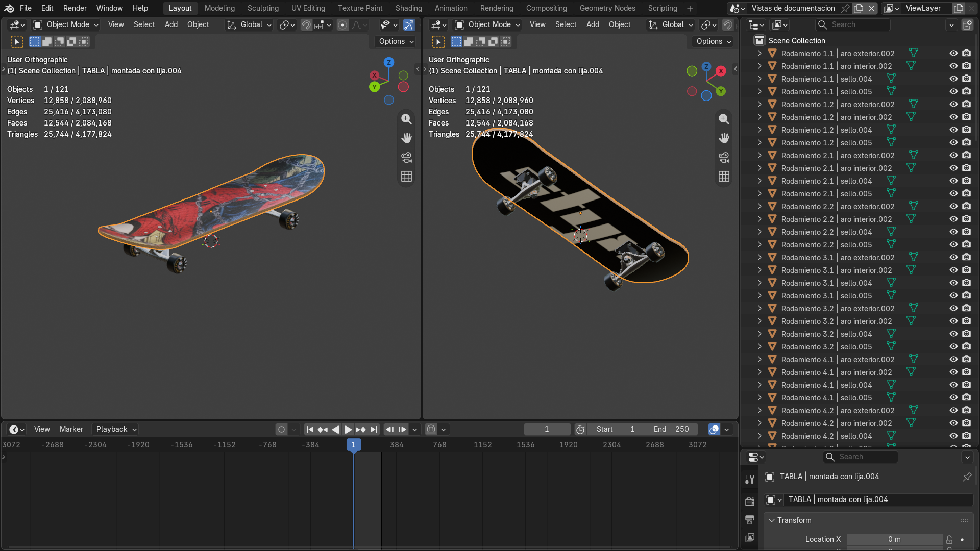Viewport: 980px width, 551px height.
Task: Toggle camera view in left viewport
Action: (x=406, y=157)
